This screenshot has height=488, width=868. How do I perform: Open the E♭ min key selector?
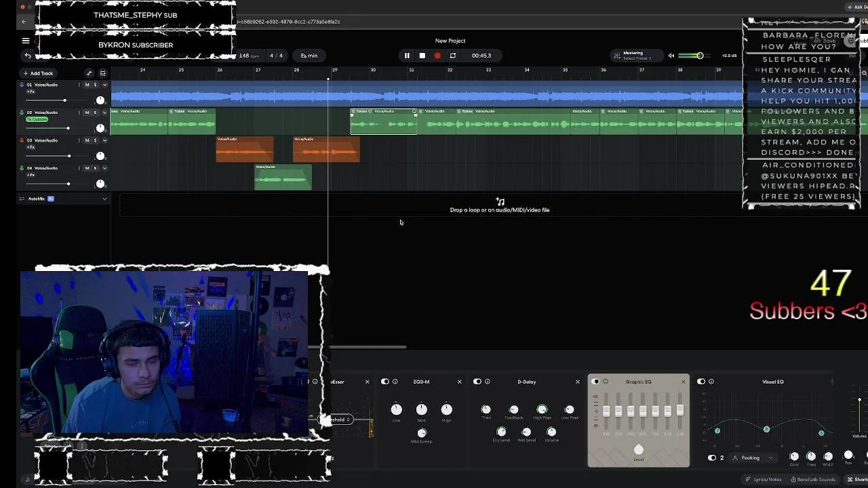click(309, 56)
